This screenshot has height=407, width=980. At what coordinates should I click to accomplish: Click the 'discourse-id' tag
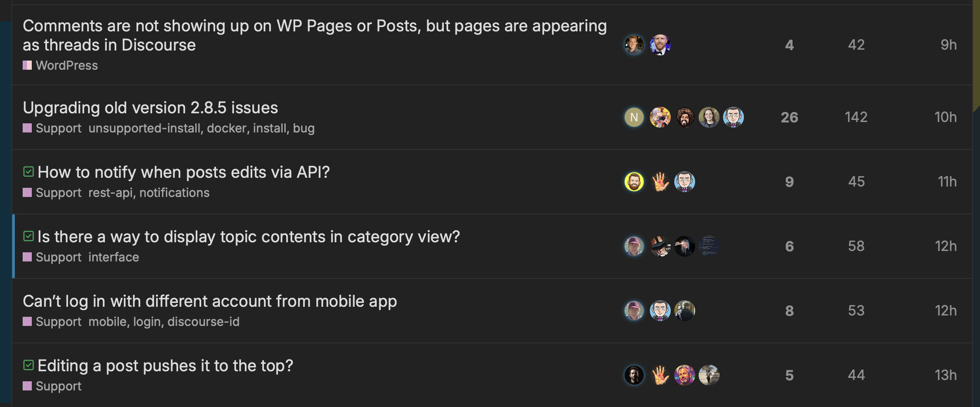coord(203,322)
